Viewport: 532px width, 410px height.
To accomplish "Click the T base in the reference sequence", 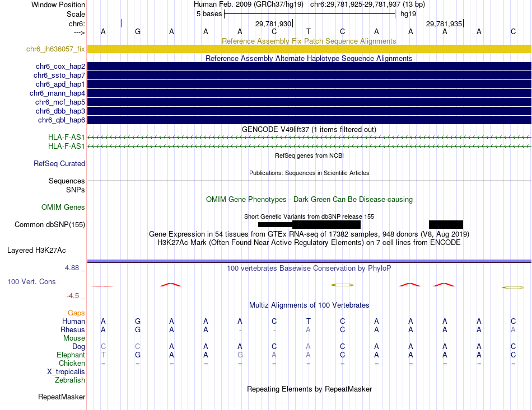I will (x=309, y=31).
